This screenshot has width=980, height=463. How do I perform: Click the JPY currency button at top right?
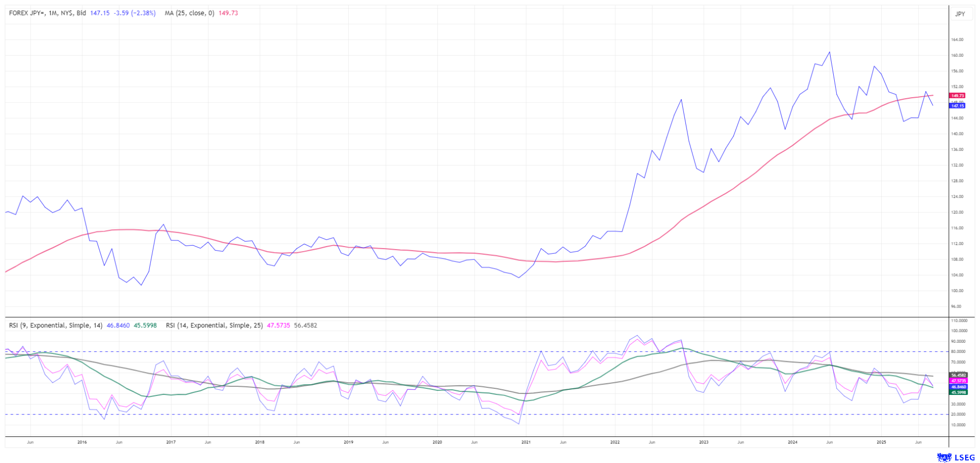tap(960, 14)
